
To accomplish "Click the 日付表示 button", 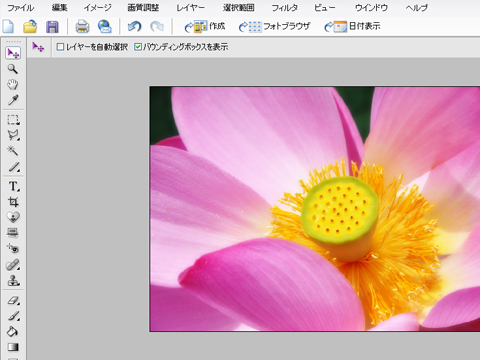I will [352, 26].
